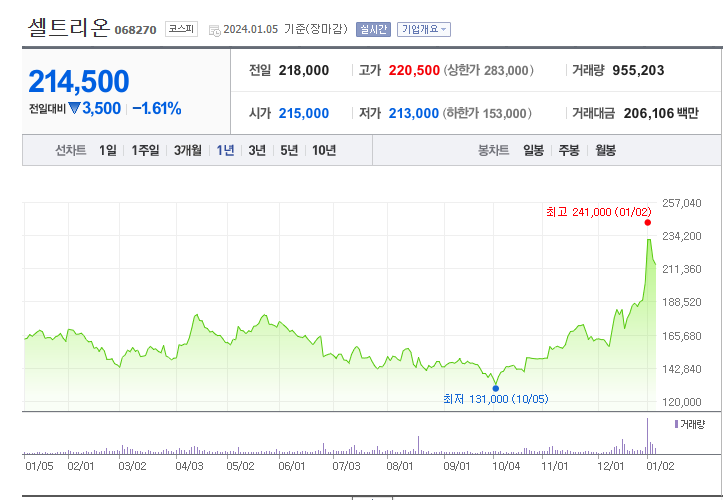Click the 최저 131,000 (10/05) label
Viewport: 723px width, 500px height.
tap(496, 399)
